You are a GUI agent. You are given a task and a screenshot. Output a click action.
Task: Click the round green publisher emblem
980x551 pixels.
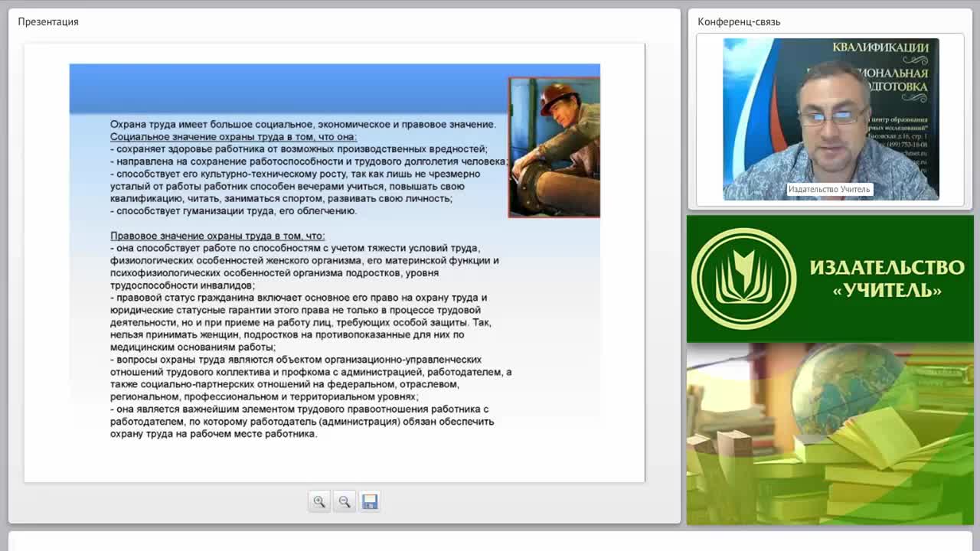click(x=743, y=279)
